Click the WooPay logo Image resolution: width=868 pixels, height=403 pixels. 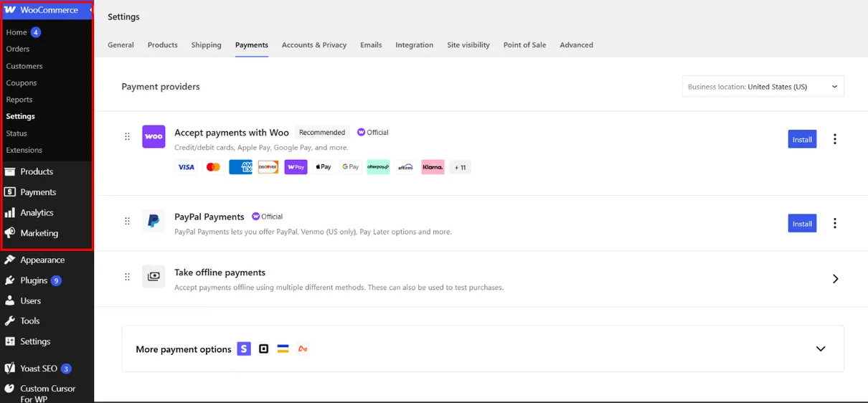point(296,167)
